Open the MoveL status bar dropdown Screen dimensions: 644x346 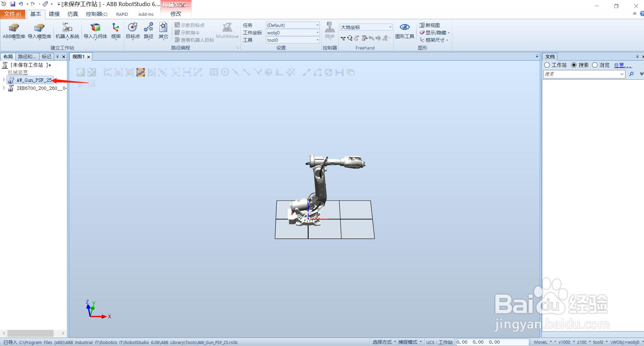click(543, 342)
